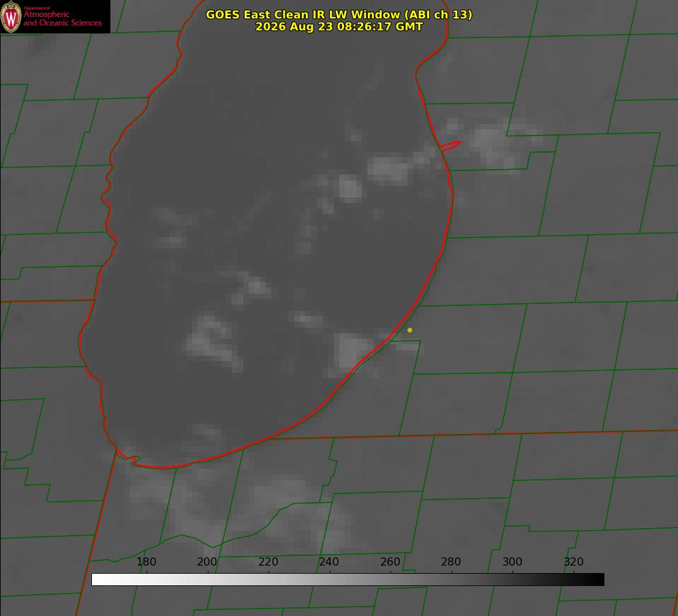This screenshot has height=616, width=678.
Task: Click the small 'Department of' label
Action: coord(37,7)
